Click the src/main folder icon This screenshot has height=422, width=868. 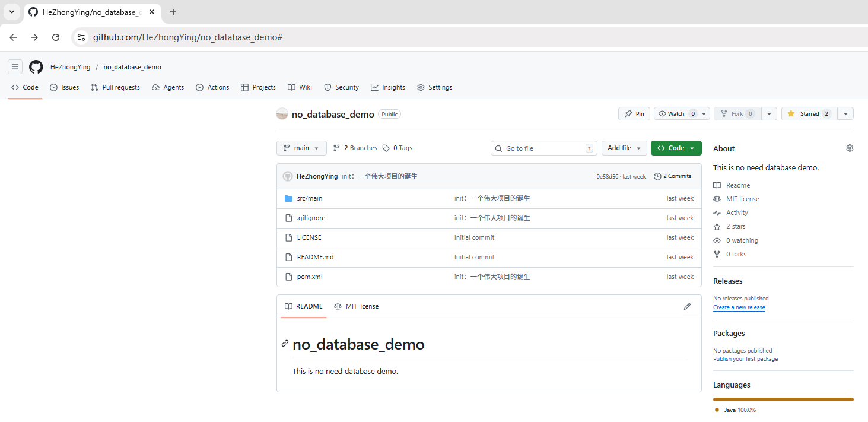(x=288, y=198)
